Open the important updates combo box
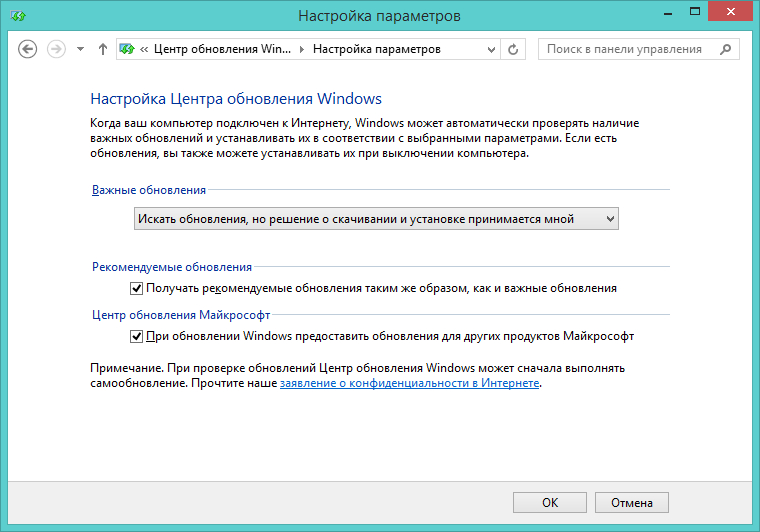This screenshot has width=760, height=532. pos(376,219)
